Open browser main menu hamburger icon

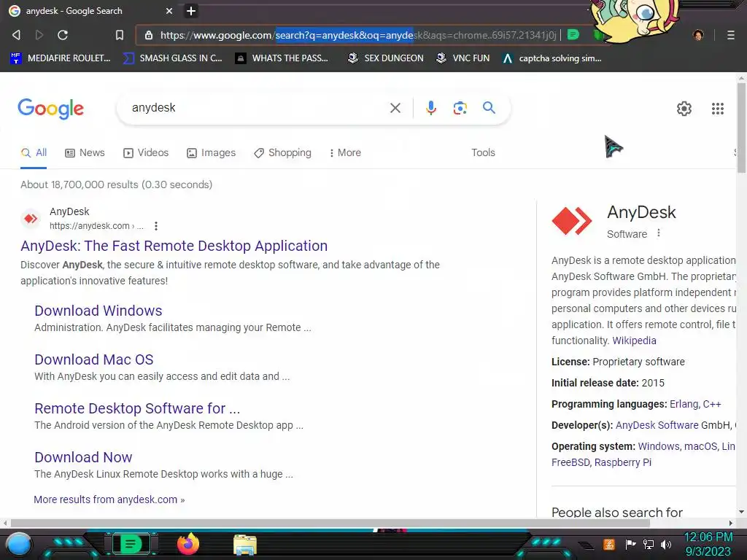[731, 35]
